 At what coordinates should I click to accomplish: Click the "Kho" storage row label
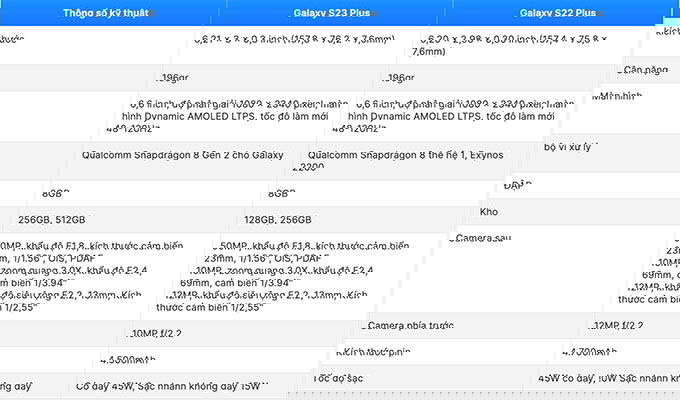click(489, 212)
